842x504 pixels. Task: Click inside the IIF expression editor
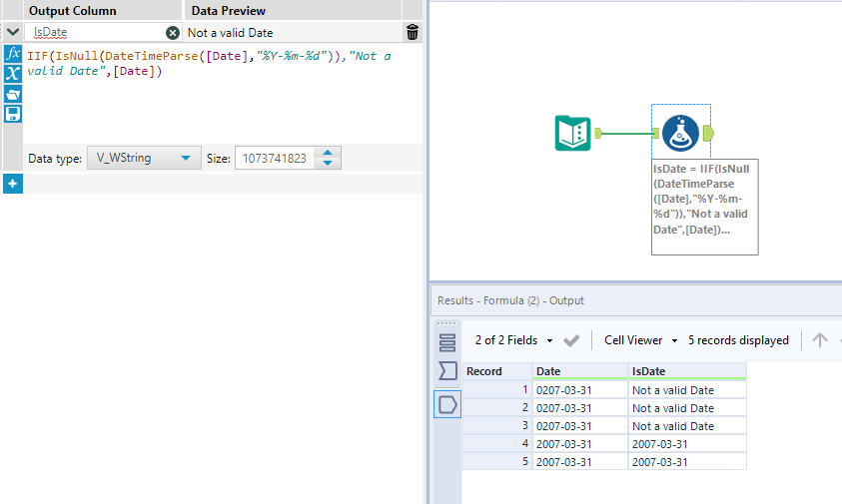(223, 94)
